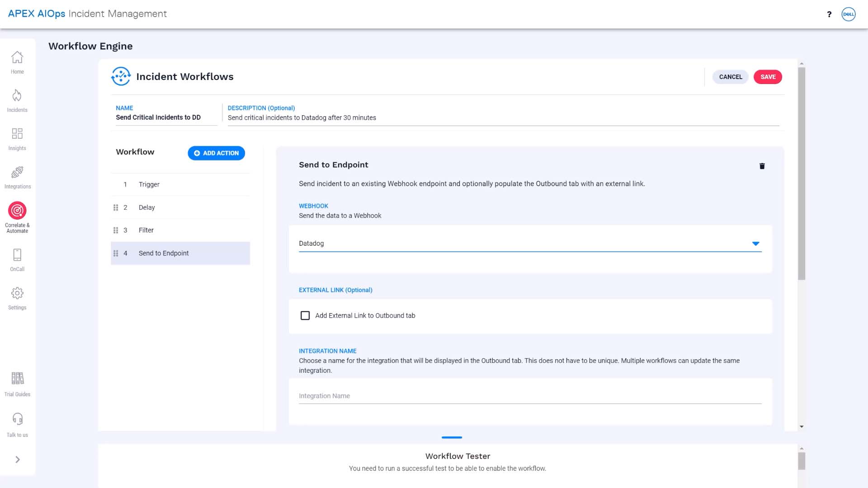Click the WEBHOOK section label

(x=313, y=206)
